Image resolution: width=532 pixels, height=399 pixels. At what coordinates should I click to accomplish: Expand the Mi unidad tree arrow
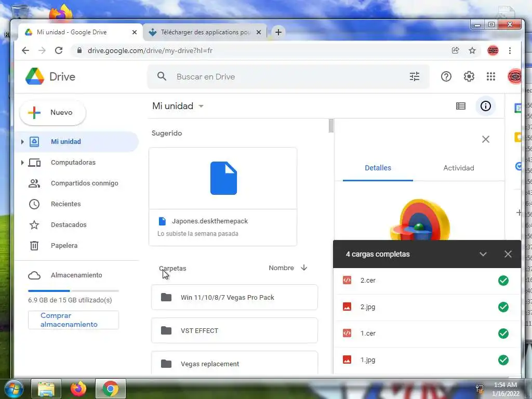tap(22, 142)
